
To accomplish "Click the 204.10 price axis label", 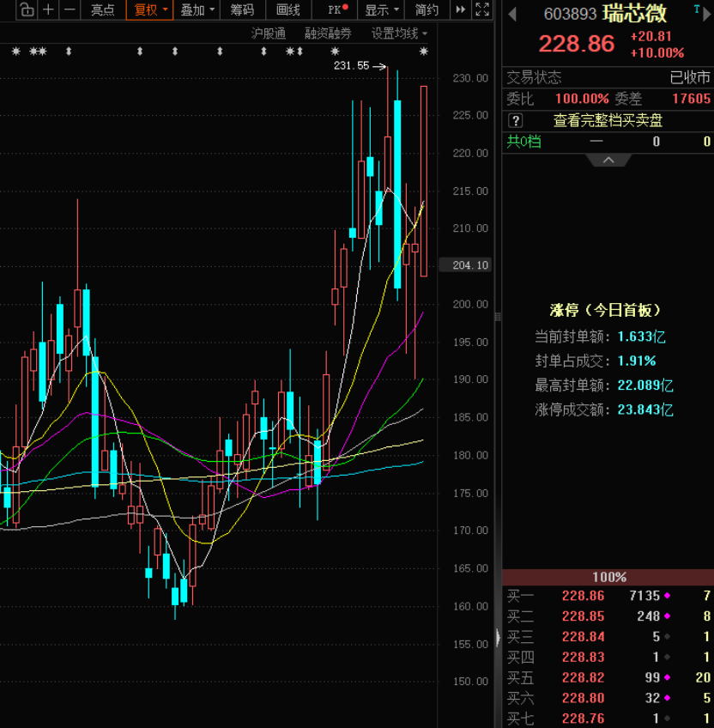I will click(466, 265).
